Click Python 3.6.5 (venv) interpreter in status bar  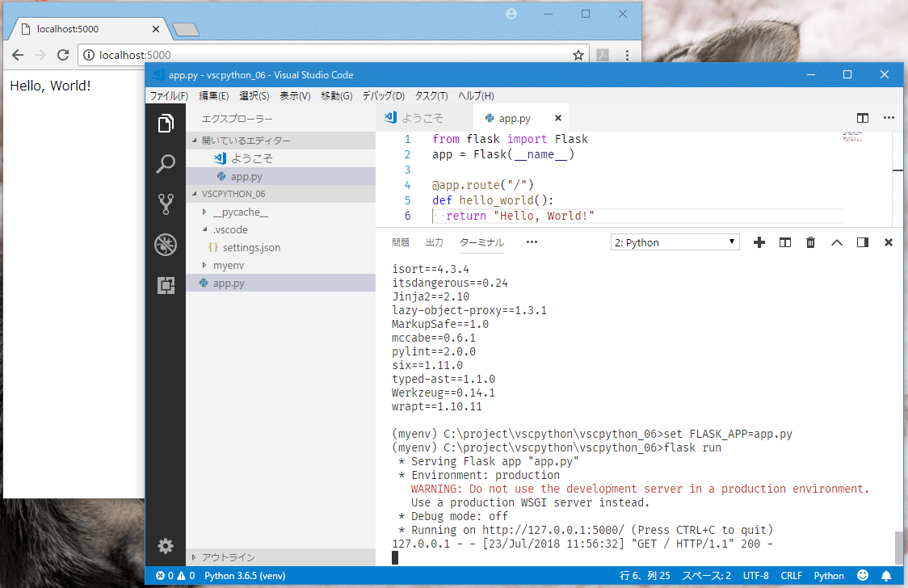coord(245,576)
